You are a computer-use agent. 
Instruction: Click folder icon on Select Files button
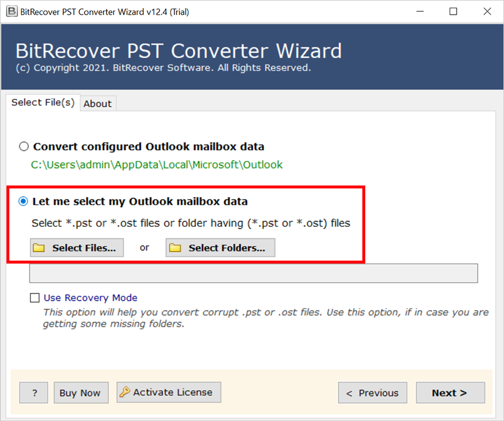click(39, 248)
